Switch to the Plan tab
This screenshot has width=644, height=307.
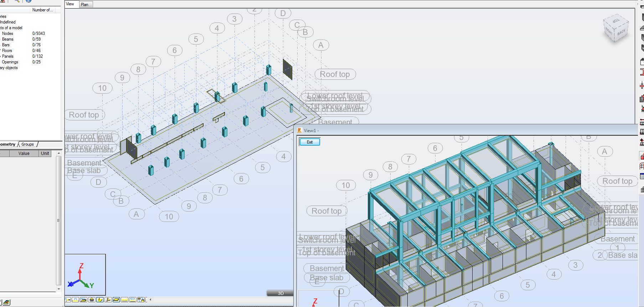84,5
